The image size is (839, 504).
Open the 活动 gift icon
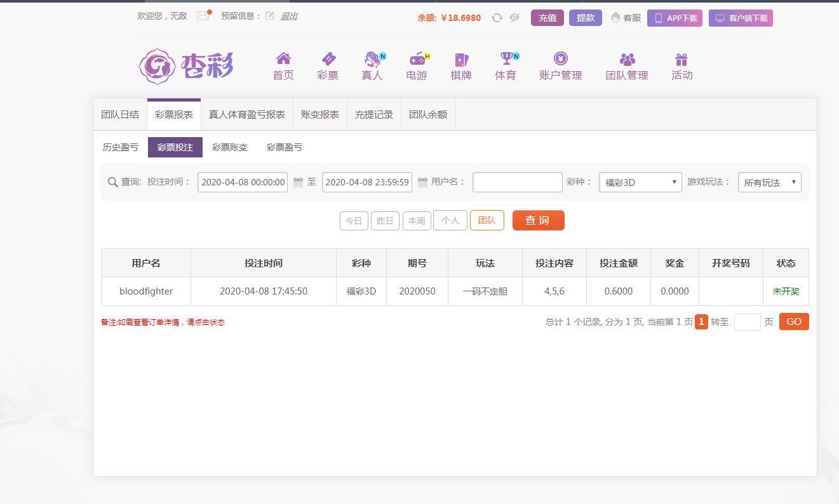[681, 59]
